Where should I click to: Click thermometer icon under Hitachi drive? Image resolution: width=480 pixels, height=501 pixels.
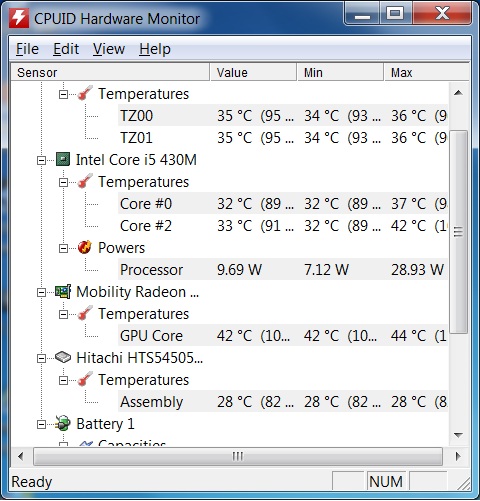85,379
